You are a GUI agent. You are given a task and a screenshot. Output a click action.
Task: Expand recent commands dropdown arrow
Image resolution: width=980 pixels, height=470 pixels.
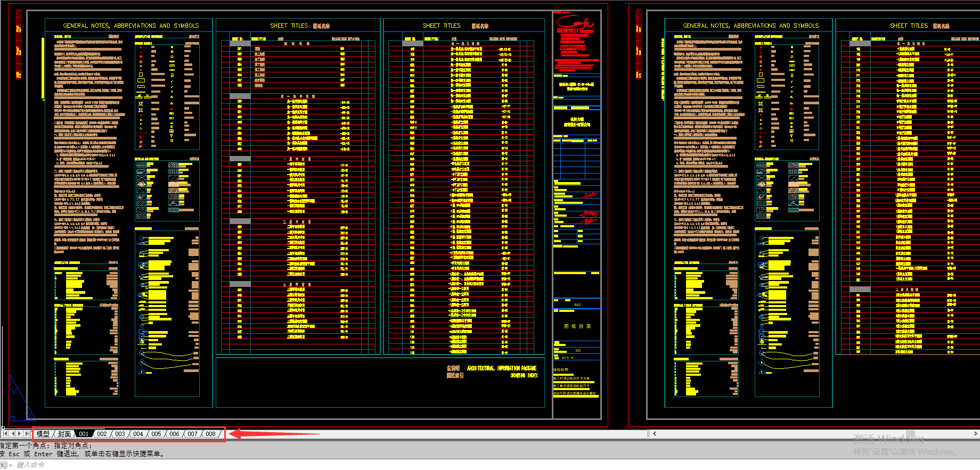tap(11, 465)
